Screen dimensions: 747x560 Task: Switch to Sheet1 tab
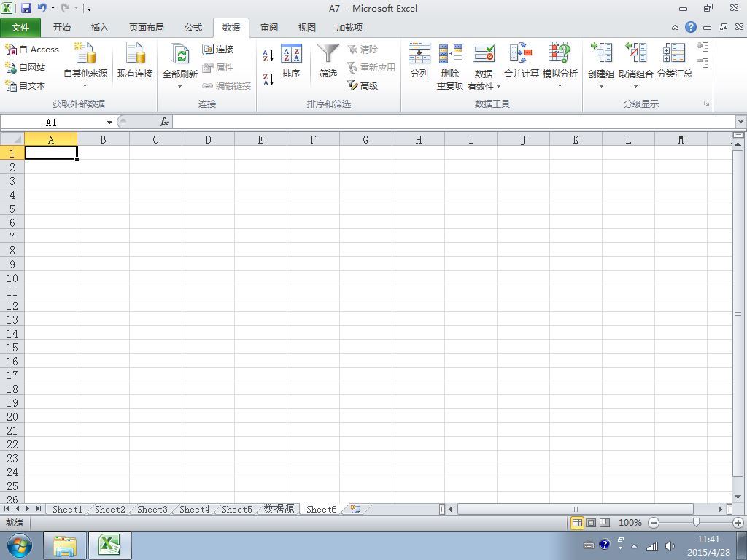coord(67,510)
